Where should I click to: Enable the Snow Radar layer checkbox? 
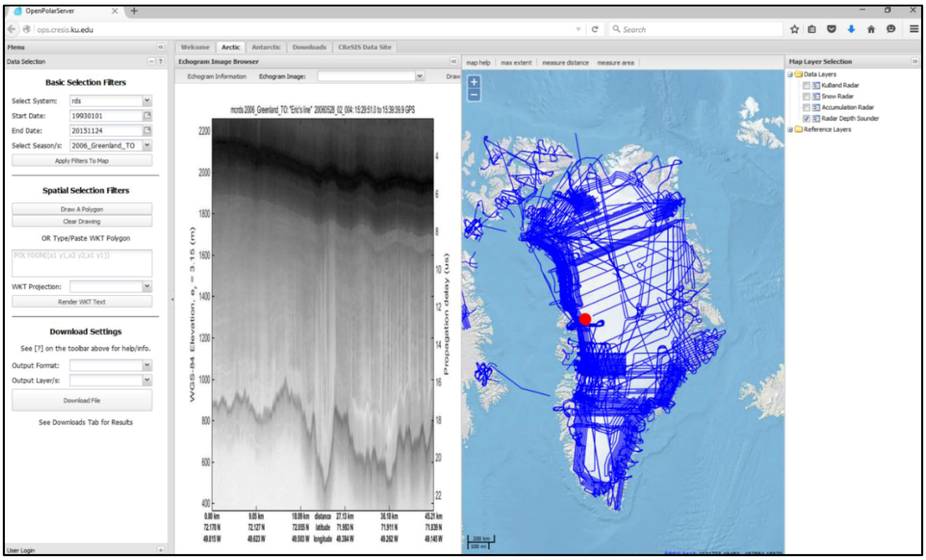tap(806, 97)
